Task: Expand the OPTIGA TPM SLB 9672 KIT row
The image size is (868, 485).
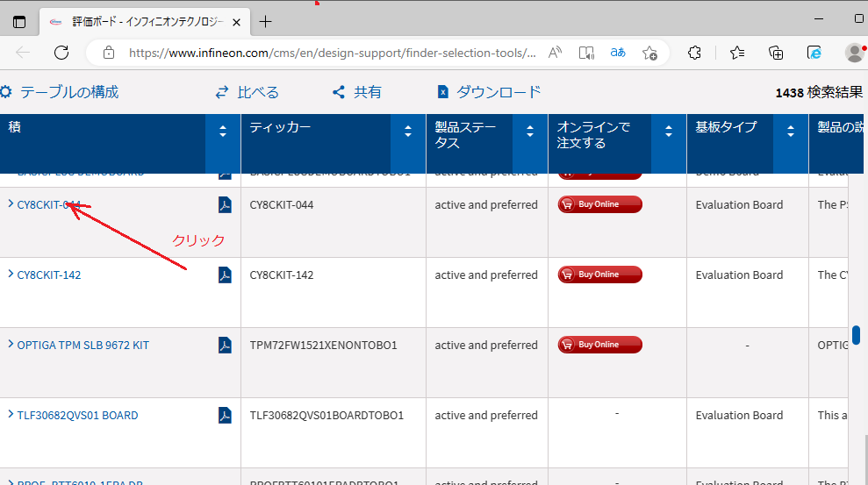Action: 11,344
